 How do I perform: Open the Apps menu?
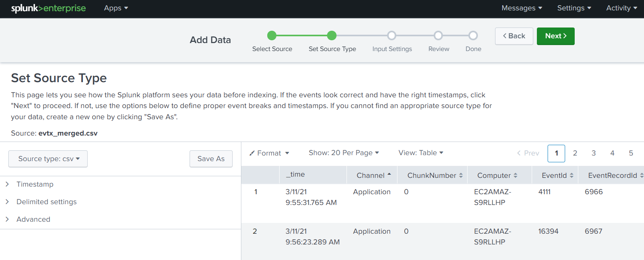[x=116, y=8]
